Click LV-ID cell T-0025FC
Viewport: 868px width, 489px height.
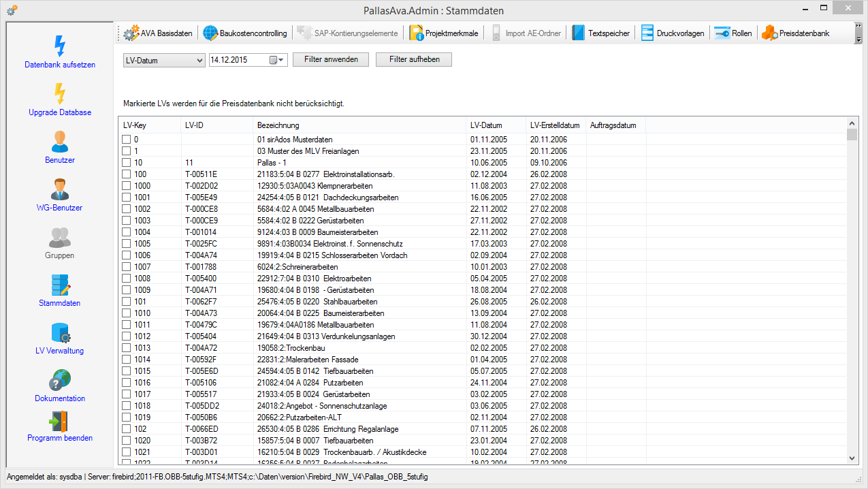(202, 244)
